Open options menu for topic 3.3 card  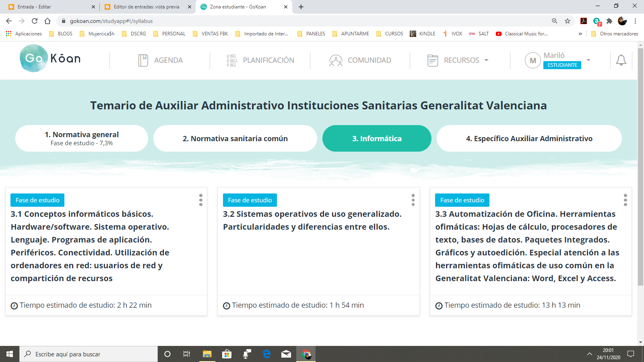click(625, 200)
